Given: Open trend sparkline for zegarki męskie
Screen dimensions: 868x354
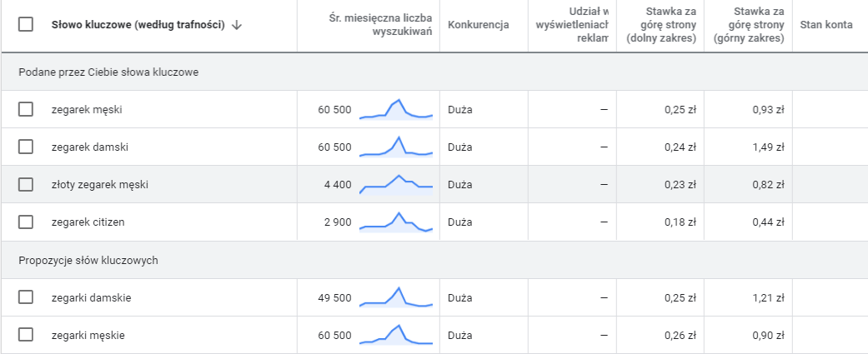Looking at the screenshot, I should point(396,335).
